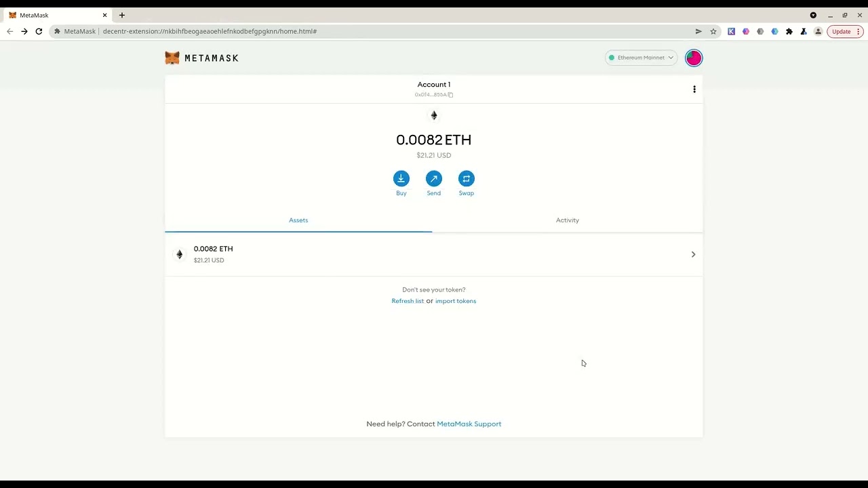The width and height of the screenshot is (868, 488).
Task: Open the Ethereum Mainnet network dropdown
Action: click(641, 58)
